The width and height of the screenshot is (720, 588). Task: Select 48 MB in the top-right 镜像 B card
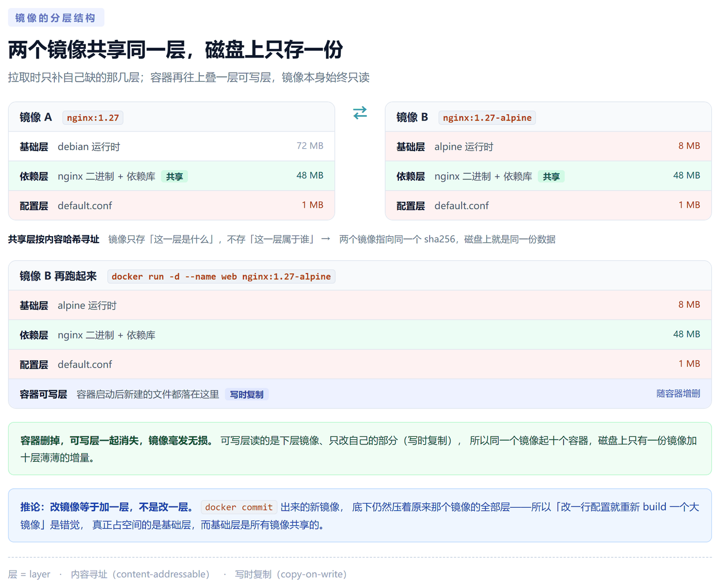tap(687, 176)
